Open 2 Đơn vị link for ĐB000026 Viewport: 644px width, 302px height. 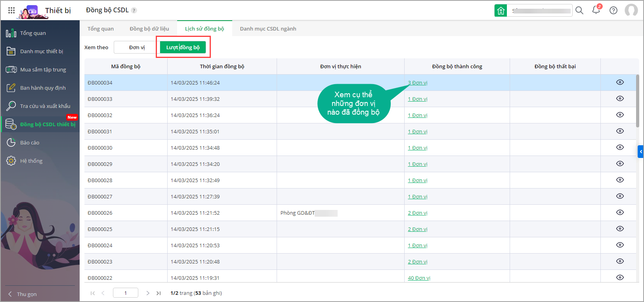[x=418, y=213]
